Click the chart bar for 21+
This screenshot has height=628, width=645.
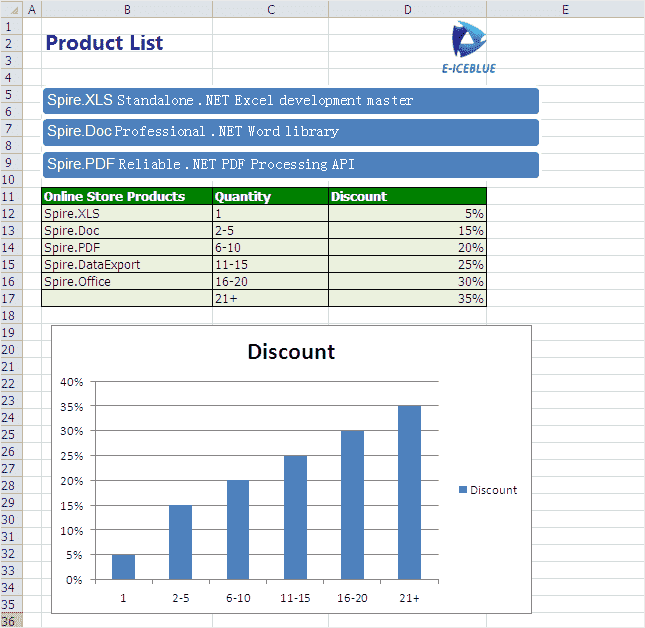coord(409,492)
